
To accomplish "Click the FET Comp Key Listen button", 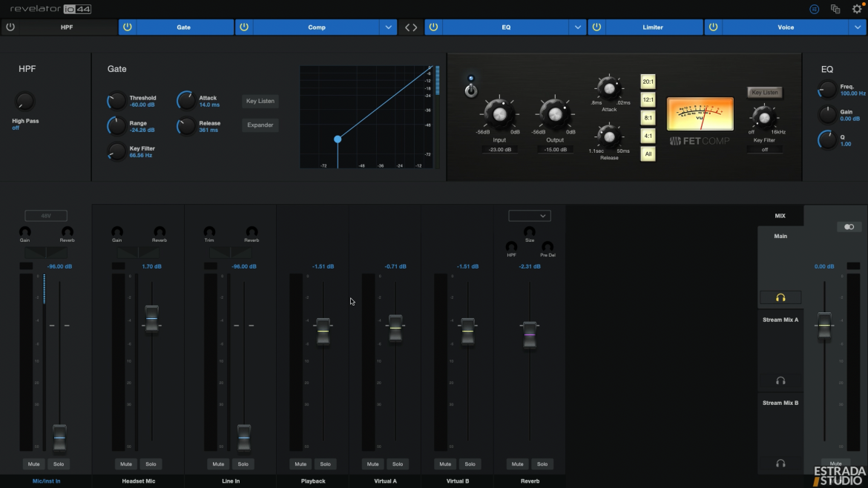I will [x=764, y=93].
